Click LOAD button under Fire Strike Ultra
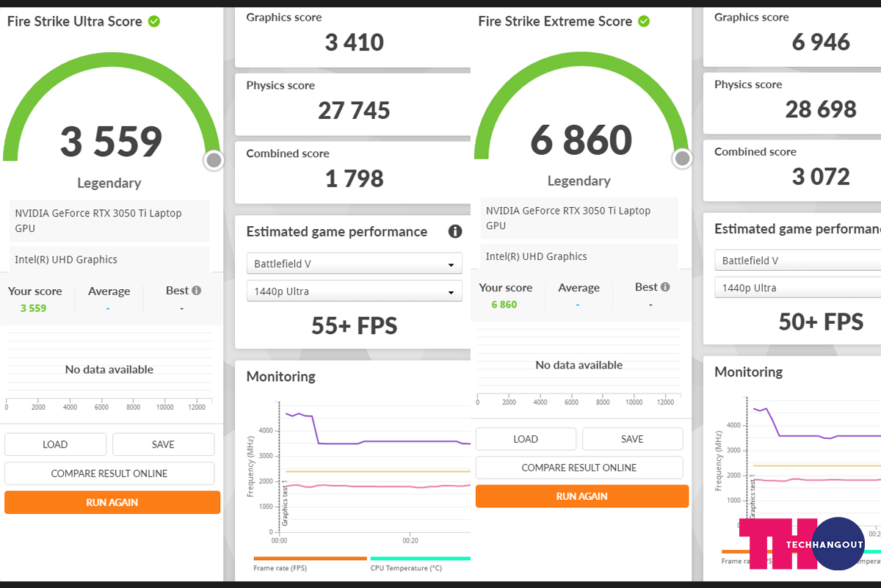 (55, 445)
